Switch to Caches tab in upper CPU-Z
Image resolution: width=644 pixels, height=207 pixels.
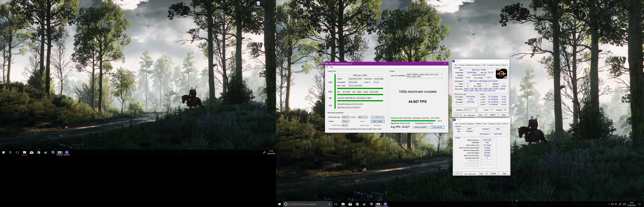[x=462, y=65]
